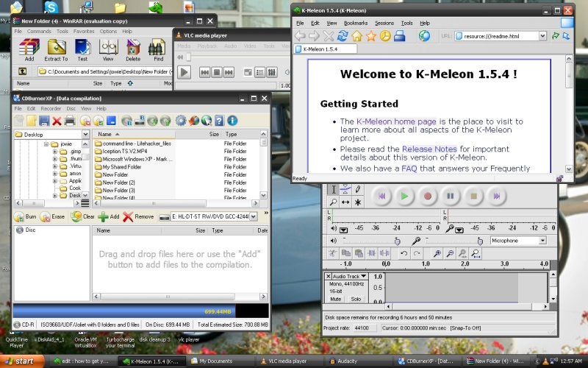Open VLC playlist view icon
The image size is (588, 368).
pyautogui.click(x=259, y=72)
